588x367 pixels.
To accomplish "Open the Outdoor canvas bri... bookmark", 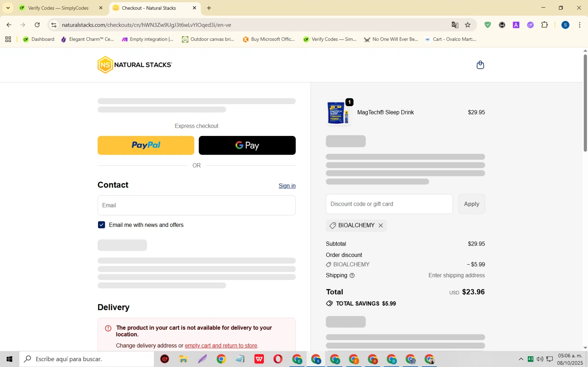I will pos(208,39).
